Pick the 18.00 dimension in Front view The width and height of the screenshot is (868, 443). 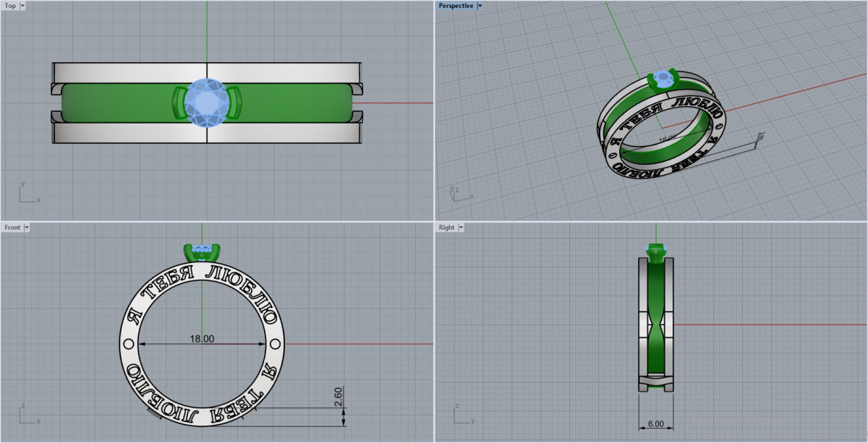202,339
